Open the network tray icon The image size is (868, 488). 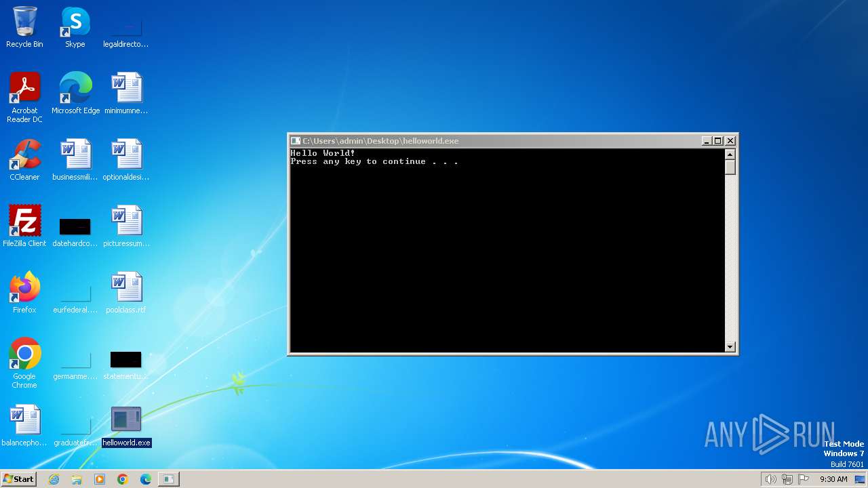(787, 479)
